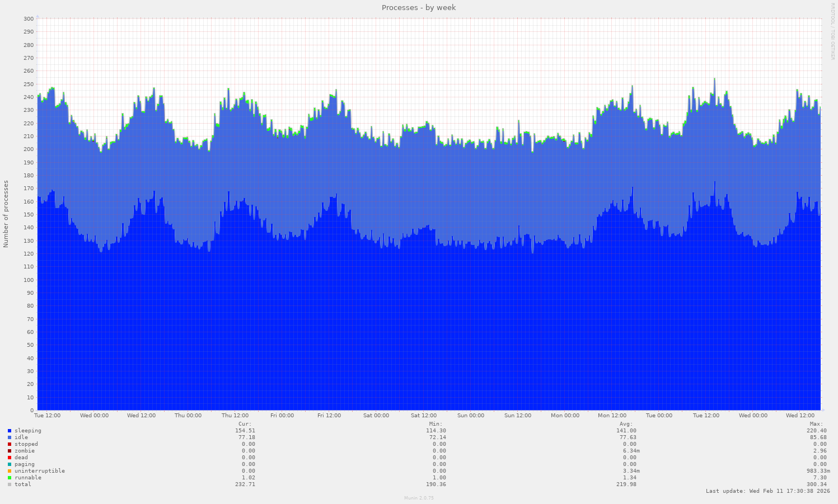Select the Thu 00:00 time axis label
Viewport: 838px width, 504px height.
tap(188, 416)
